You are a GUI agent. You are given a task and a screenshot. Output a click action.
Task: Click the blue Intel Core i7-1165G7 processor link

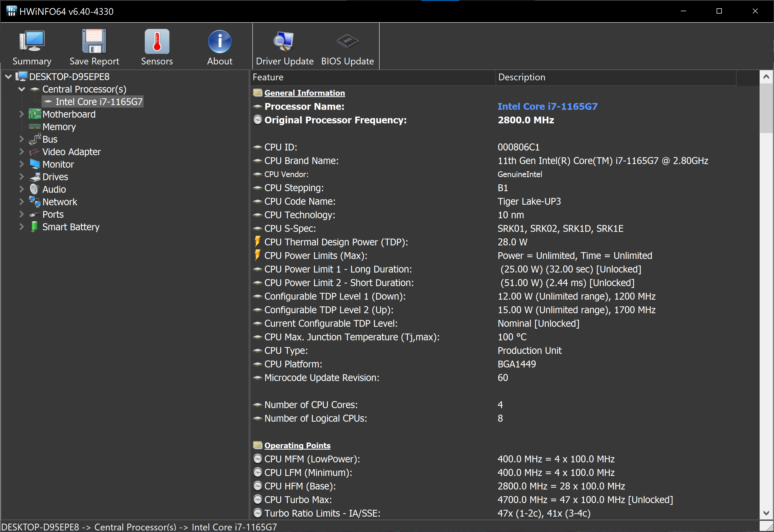(548, 107)
